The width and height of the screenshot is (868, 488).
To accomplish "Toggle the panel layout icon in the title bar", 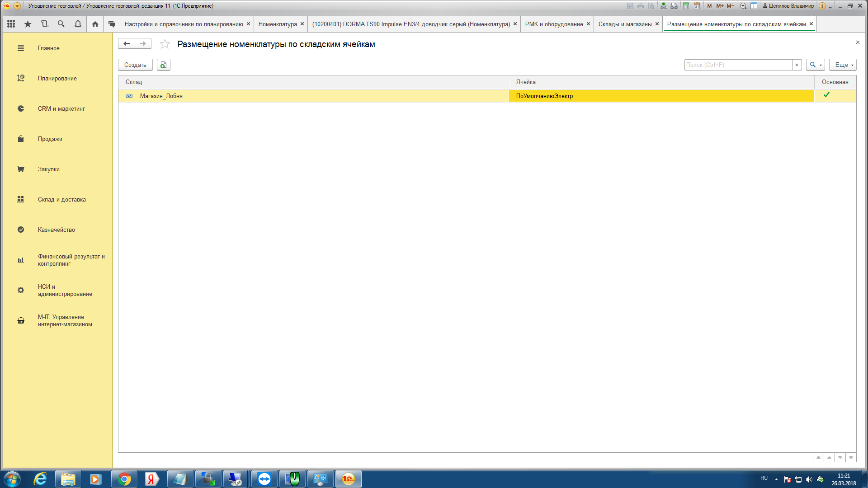I will [754, 6].
